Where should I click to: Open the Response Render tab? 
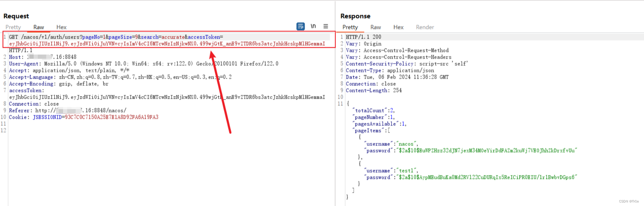[425, 27]
